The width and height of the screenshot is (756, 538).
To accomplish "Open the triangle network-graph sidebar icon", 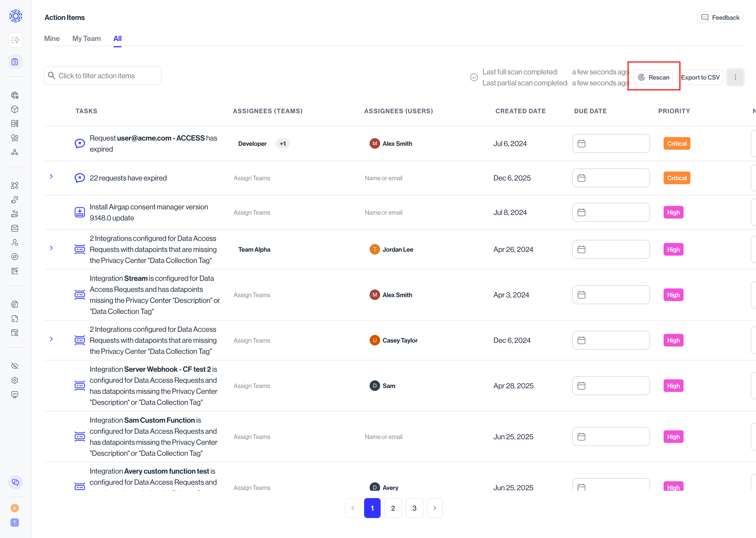I will point(14,152).
